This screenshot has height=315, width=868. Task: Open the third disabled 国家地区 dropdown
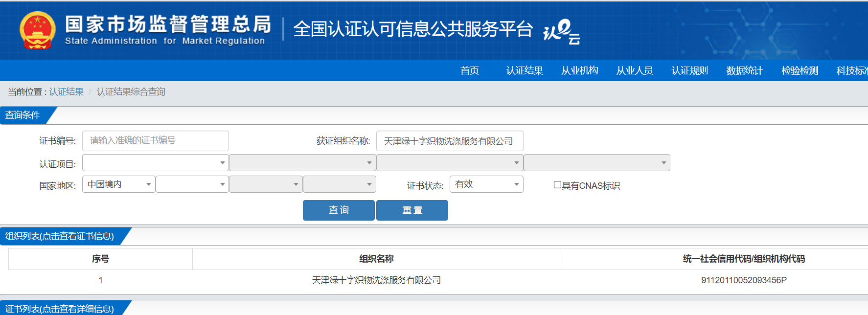click(x=266, y=184)
